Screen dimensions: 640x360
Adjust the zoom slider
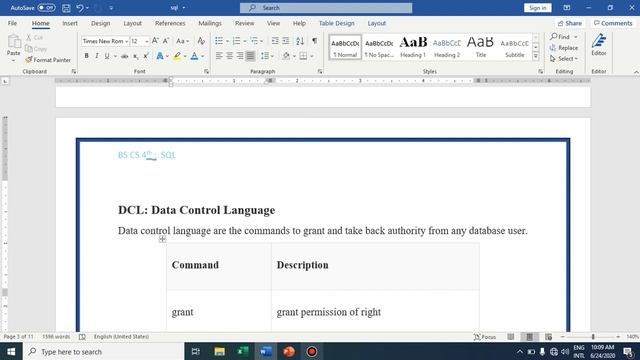pyautogui.click(x=593, y=337)
